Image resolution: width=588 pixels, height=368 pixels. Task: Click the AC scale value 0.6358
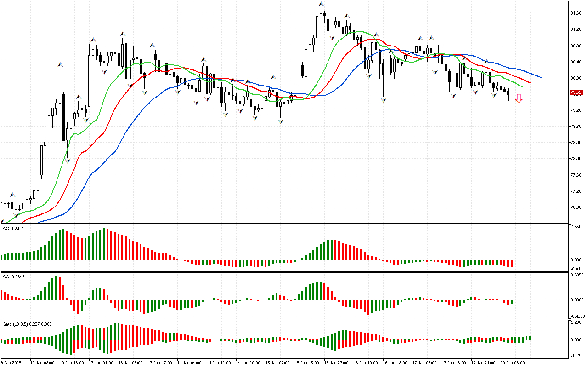click(577, 275)
